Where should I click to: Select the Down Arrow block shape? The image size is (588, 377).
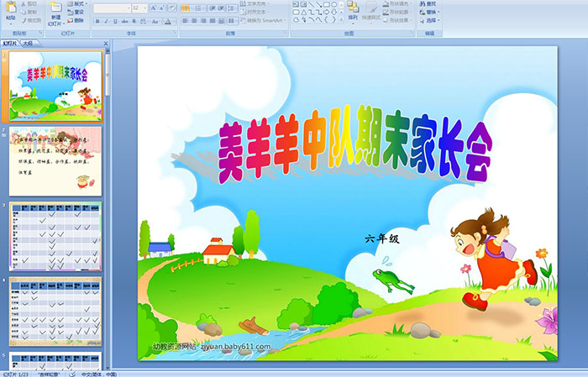coord(333,13)
